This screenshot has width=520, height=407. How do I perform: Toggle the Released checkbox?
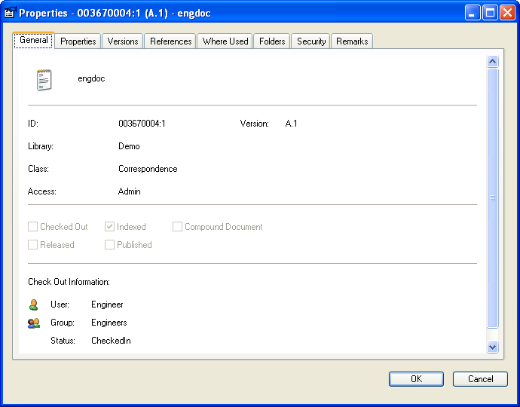[33, 245]
